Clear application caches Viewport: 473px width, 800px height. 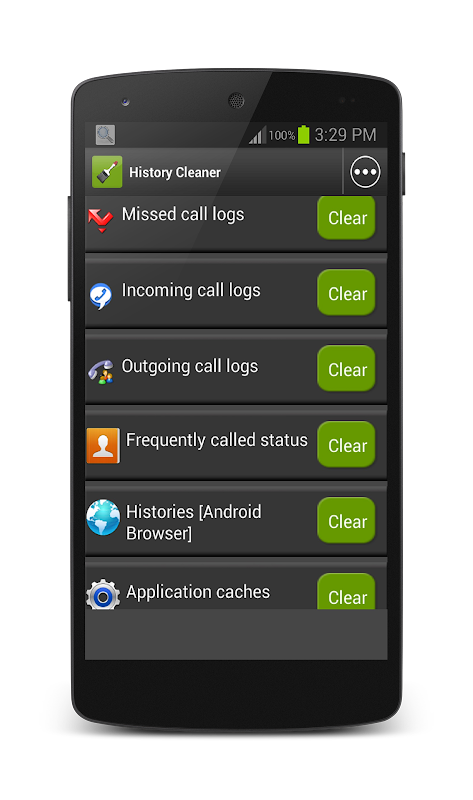click(x=346, y=591)
